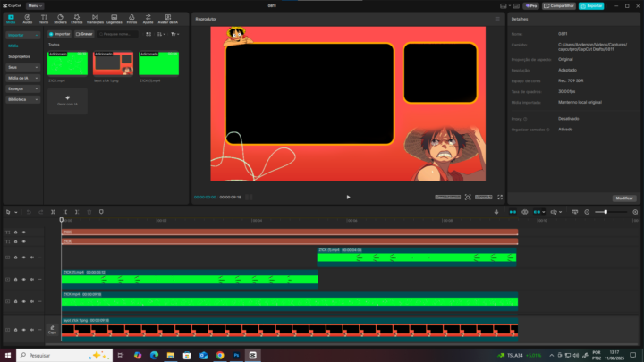Viewport: 644px width, 362px height.
Task: Click the Gravar record button
Action: coord(84,34)
